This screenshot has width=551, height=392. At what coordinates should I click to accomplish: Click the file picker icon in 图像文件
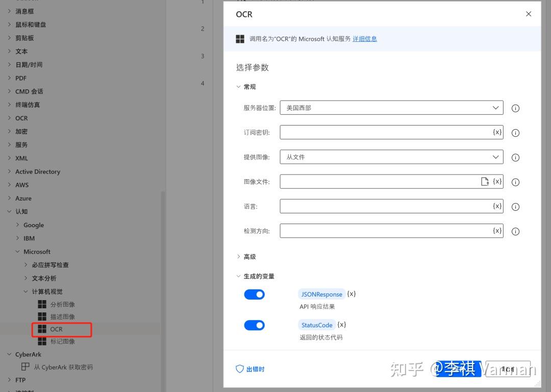pyautogui.click(x=485, y=181)
